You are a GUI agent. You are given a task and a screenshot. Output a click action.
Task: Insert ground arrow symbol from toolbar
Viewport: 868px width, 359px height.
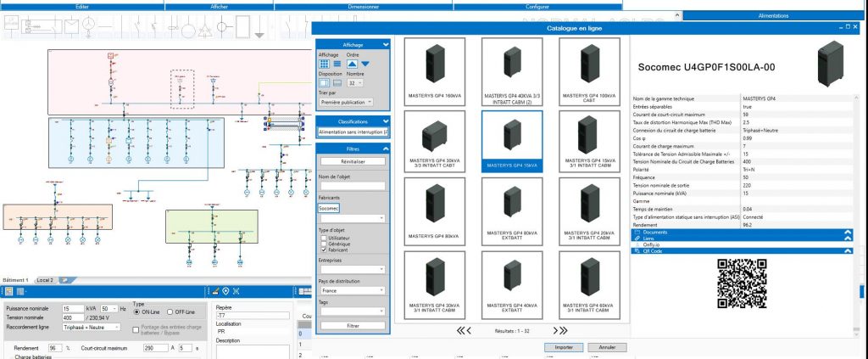(259, 28)
